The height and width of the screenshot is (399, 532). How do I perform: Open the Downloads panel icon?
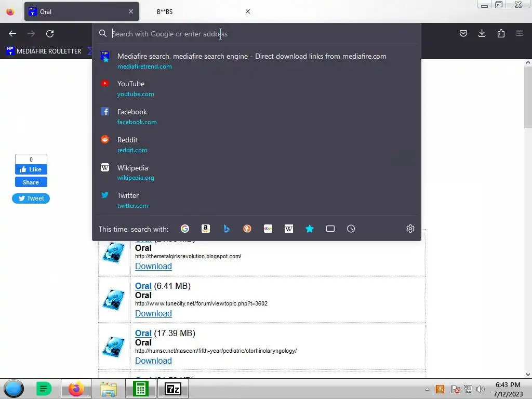pos(482,33)
